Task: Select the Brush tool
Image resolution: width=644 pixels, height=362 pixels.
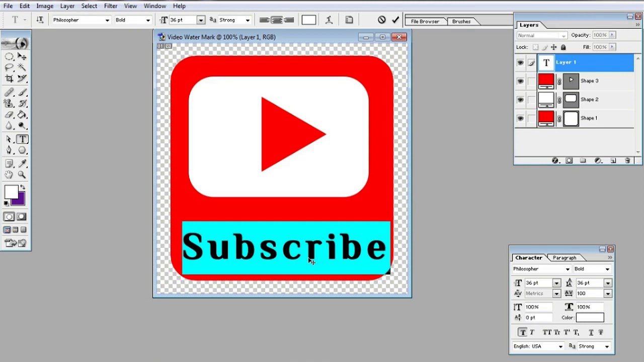Action: (x=22, y=93)
